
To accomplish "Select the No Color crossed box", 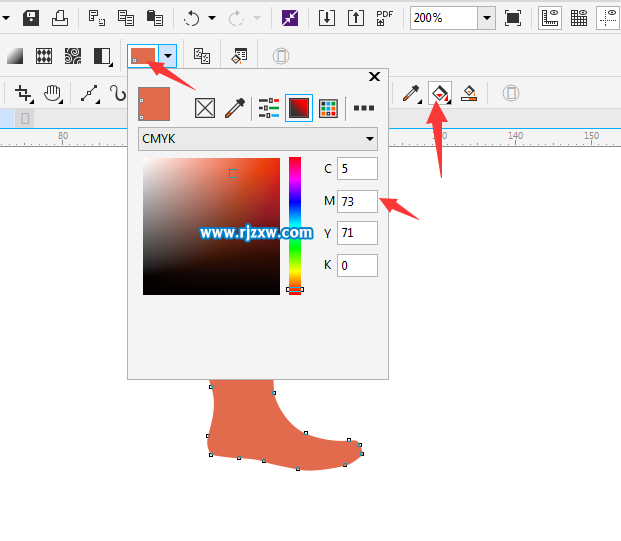I will tap(205, 108).
